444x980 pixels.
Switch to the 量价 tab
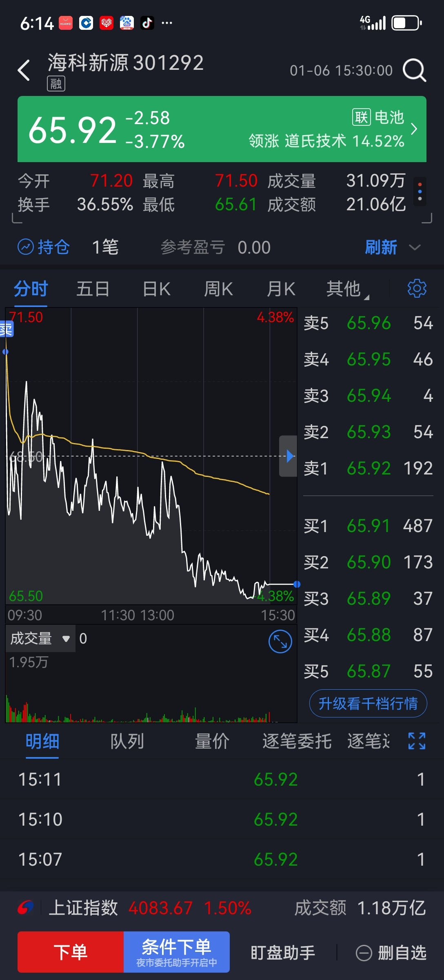coord(212,741)
